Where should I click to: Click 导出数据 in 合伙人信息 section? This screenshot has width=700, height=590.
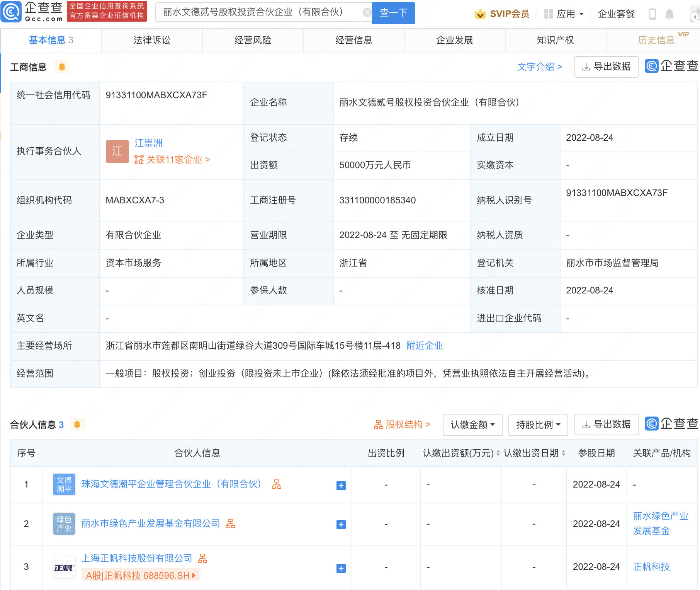pyautogui.click(x=607, y=425)
